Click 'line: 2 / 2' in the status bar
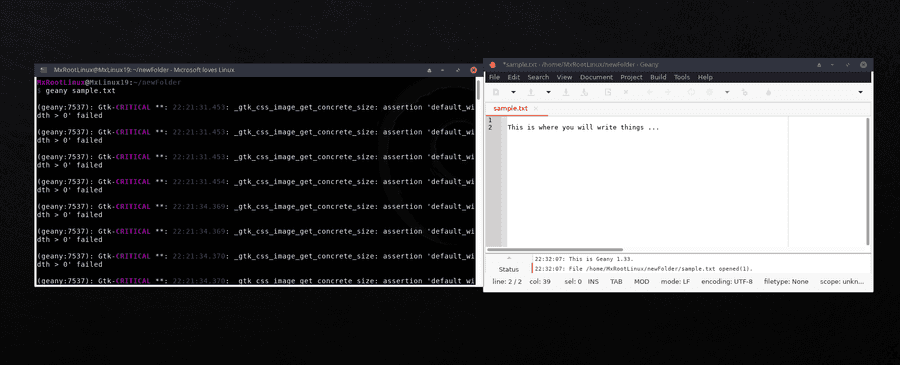Viewport: 900px width, 365px height. click(507, 282)
